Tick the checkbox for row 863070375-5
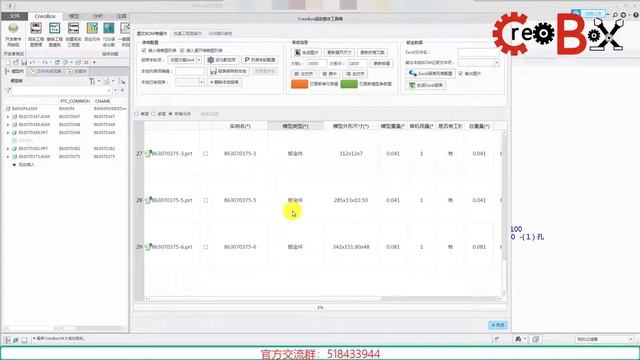The image size is (640, 360). (x=206, y=200)
